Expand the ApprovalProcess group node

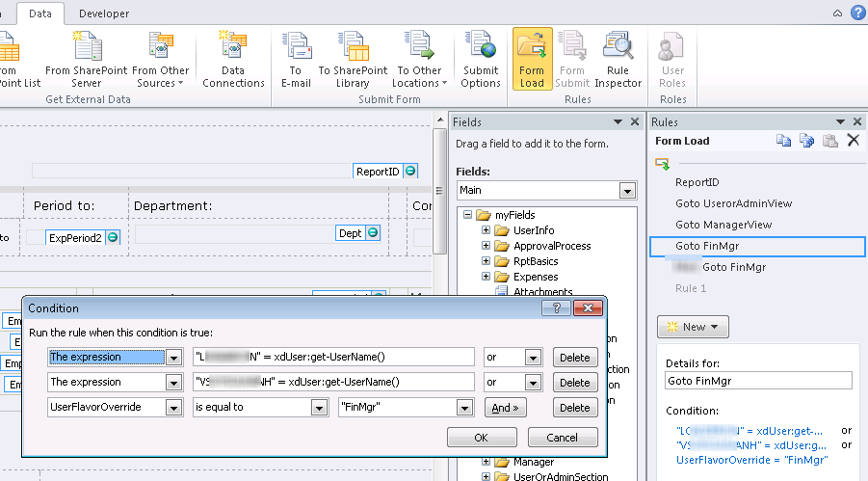(487, 246)
